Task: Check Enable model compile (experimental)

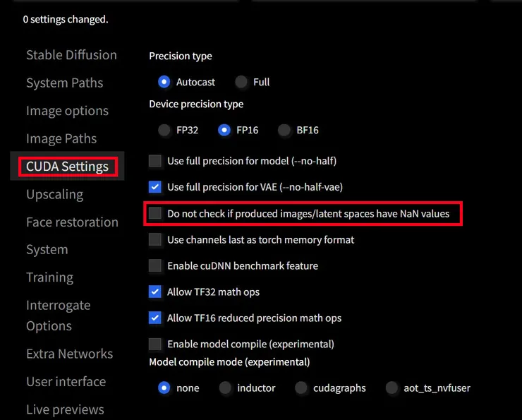Action: point(155,344)
